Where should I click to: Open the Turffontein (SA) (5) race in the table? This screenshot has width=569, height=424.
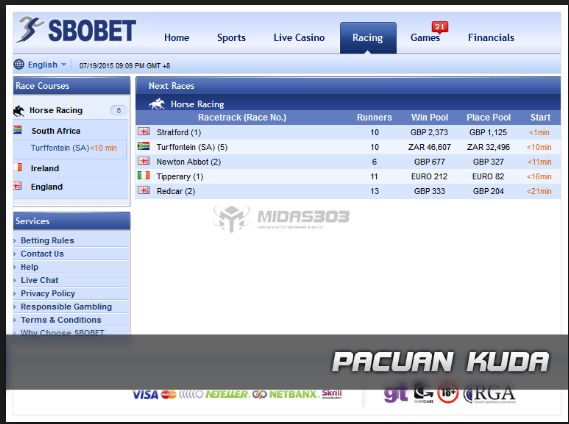point(192,147)
